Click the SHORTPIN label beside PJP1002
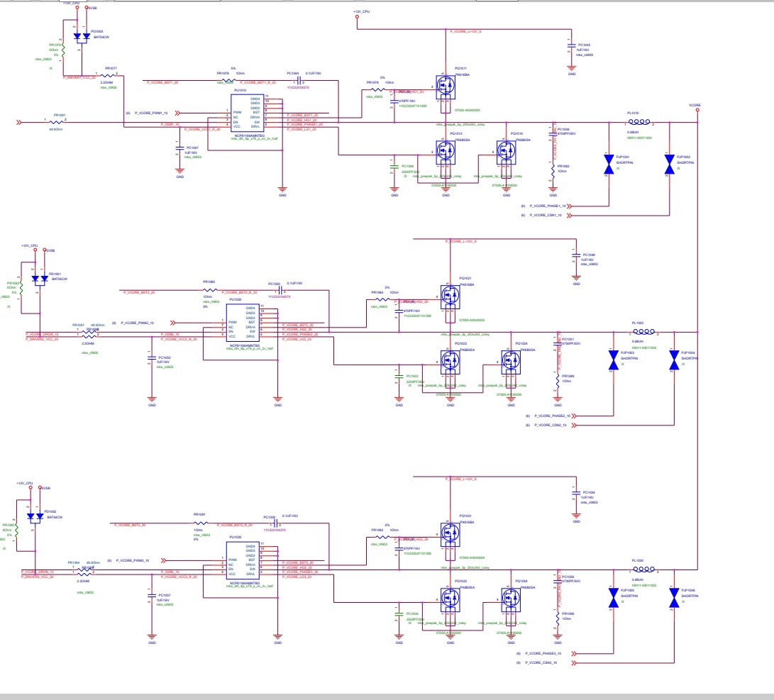 pos(685,163)
